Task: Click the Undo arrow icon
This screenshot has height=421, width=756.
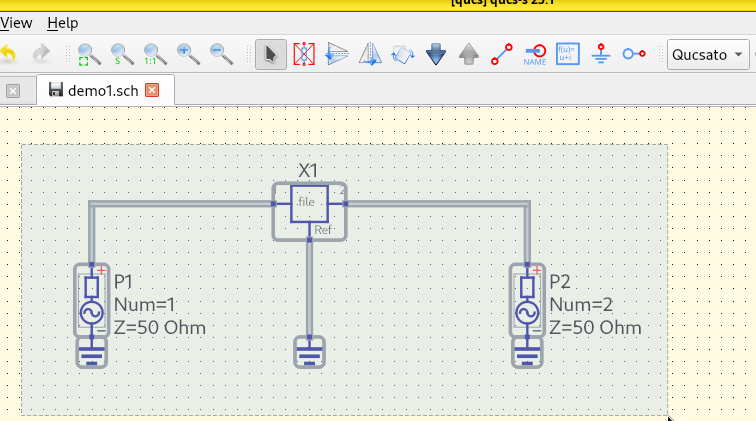Action: pos(8,54)
